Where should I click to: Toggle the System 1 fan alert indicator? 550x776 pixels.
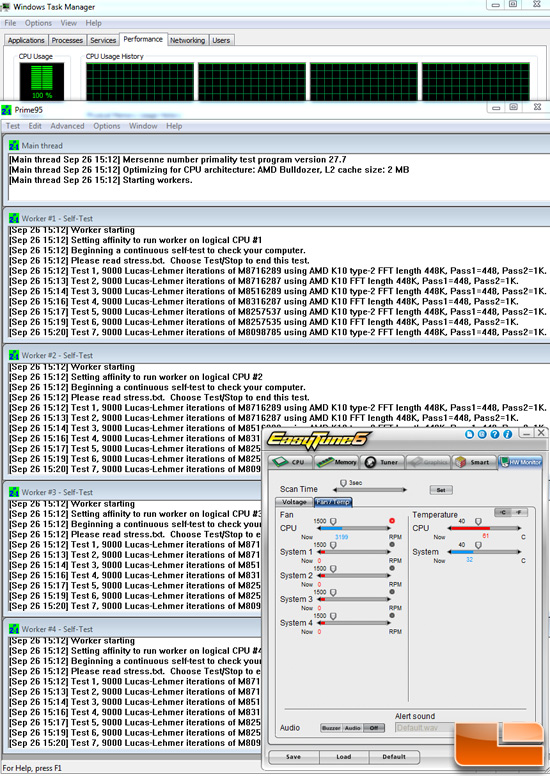coord(392,544)
